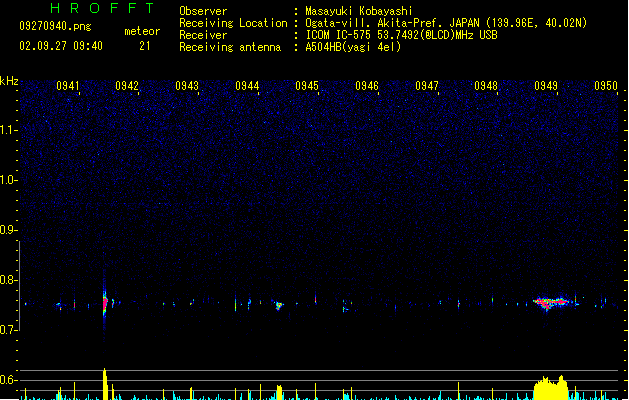The image size is (629, 400).
Task: Click the Receiving antenna label
Action: pos(230,47)
